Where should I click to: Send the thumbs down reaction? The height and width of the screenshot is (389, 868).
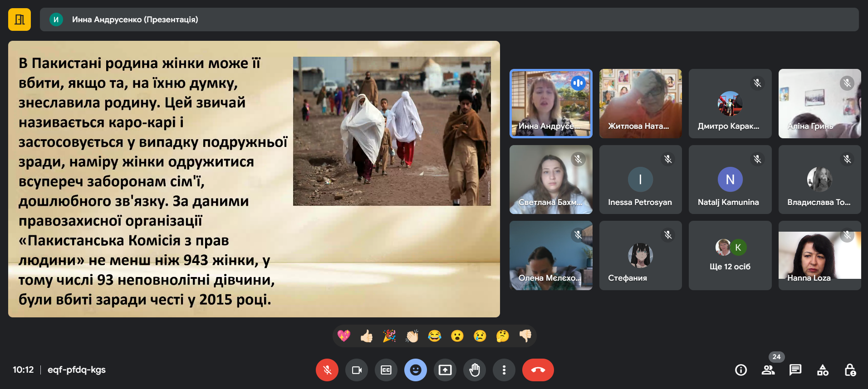[x=525, y=336]
